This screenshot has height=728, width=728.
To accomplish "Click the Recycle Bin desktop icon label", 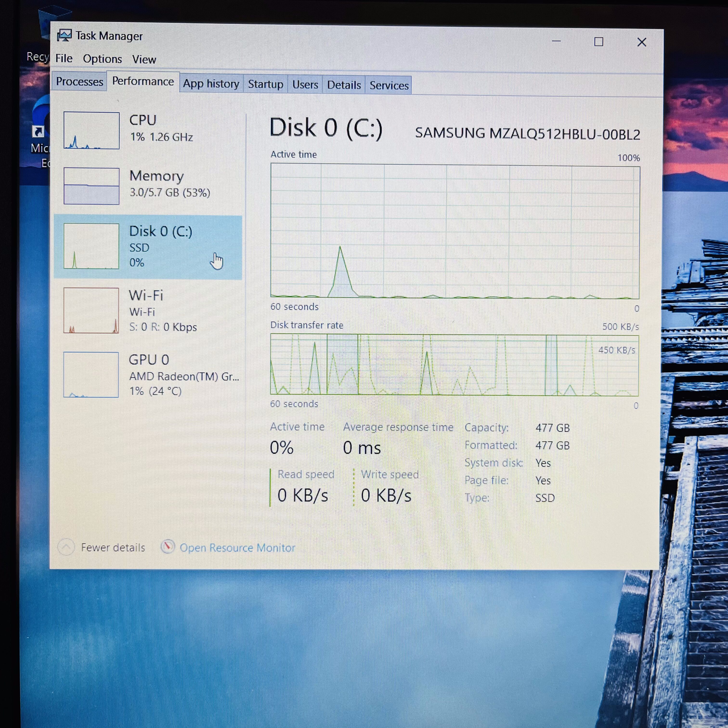I will coord(38,57).
